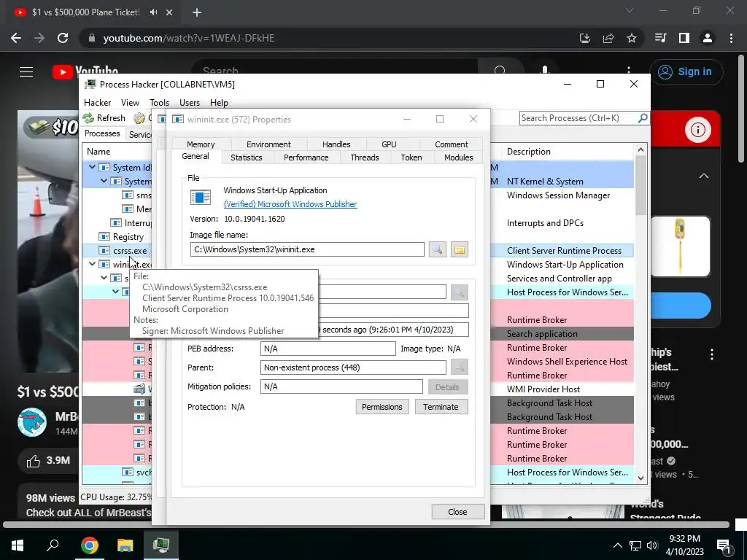This screenshot has width=747, height=560.
Task: Switch to the GPU tab
Action: coord(389,144)
